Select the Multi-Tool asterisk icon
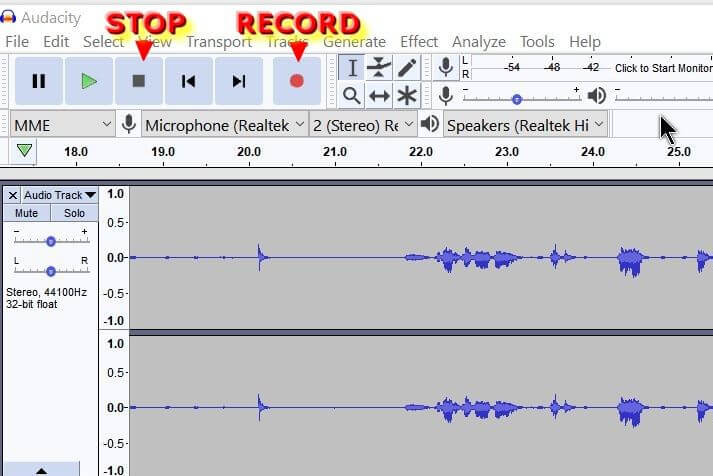This screenshot has height=476, width=713. tap(407, 96)
